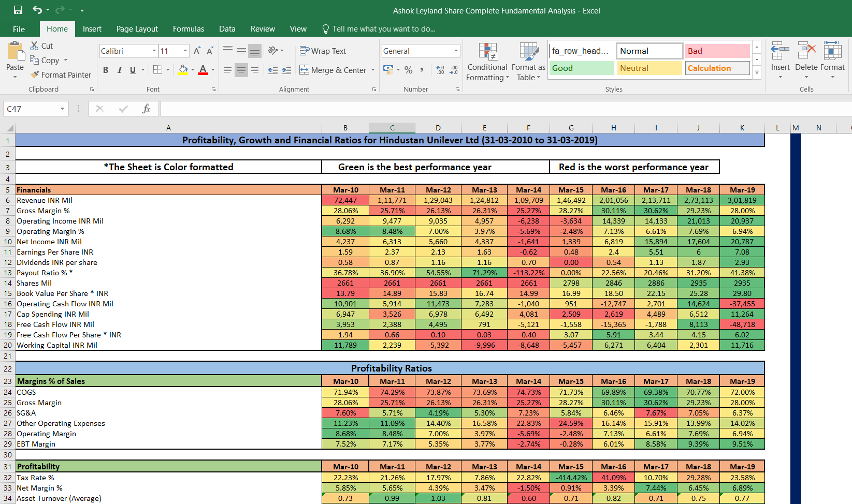The width and height of the screenshot is (852, 504).
Task: Click the Paste clipboard icon
Action: (x=15, y=52)
